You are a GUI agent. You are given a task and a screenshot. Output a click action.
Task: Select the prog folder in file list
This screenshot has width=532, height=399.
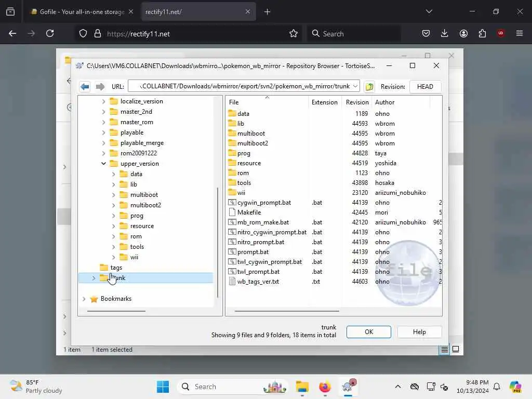point(244,153)
